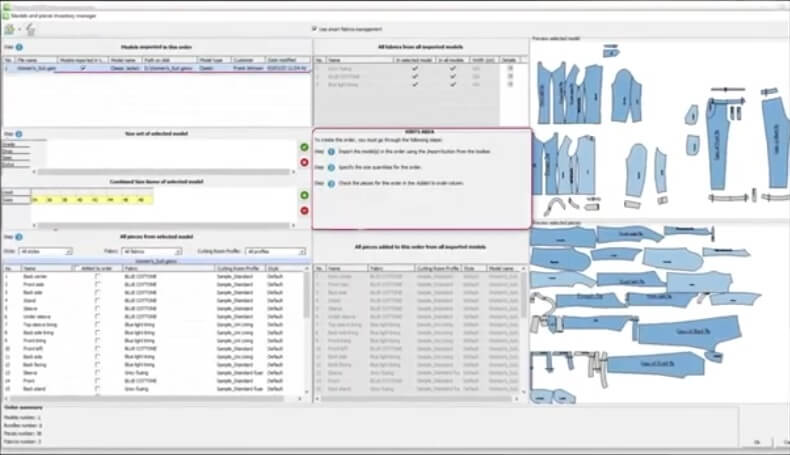This screenshot has width=790, height=455.
Task: Click green add icon beside combined sizes
Action: 304,195
